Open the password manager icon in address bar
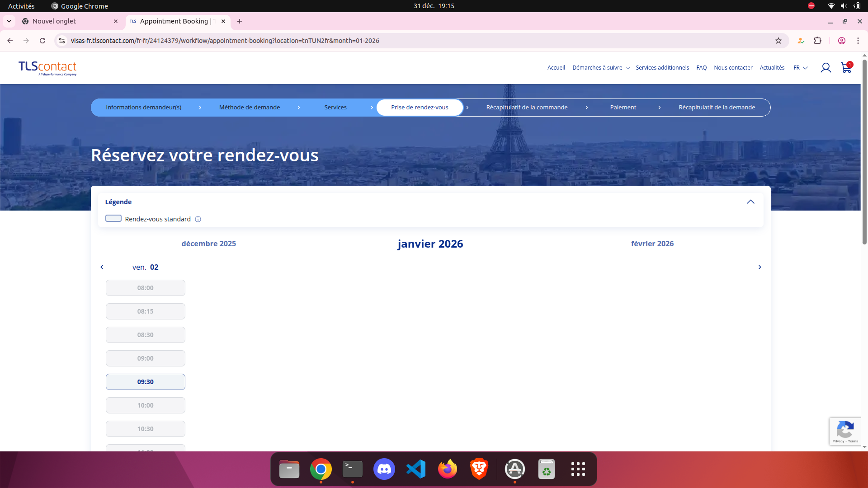This screenshot has width=868, height=488. [801, 41]
